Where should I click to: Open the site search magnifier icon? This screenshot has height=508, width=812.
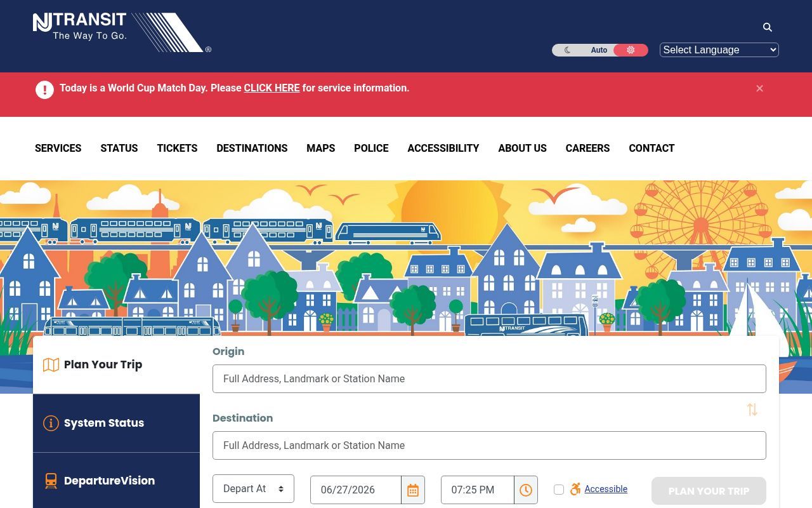point(768,27)
